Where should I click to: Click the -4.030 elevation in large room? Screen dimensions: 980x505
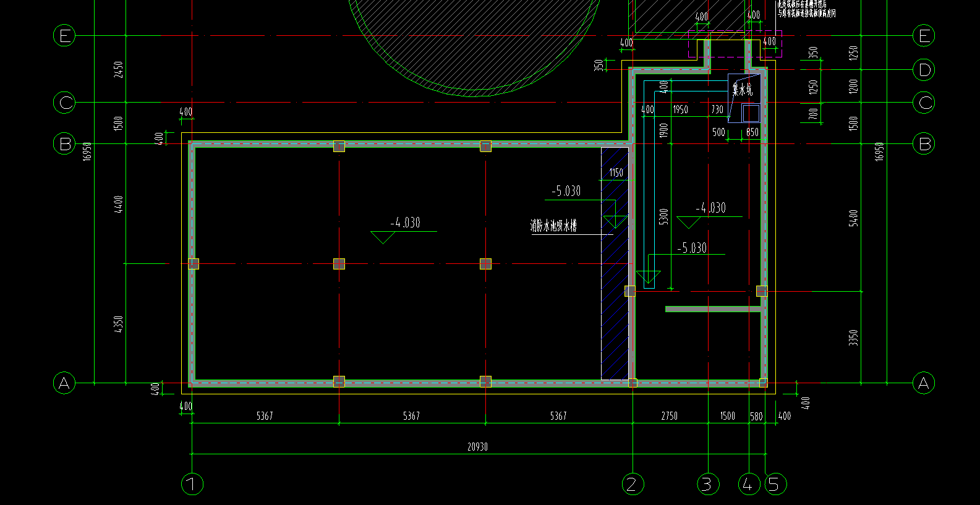click(406, 223)
